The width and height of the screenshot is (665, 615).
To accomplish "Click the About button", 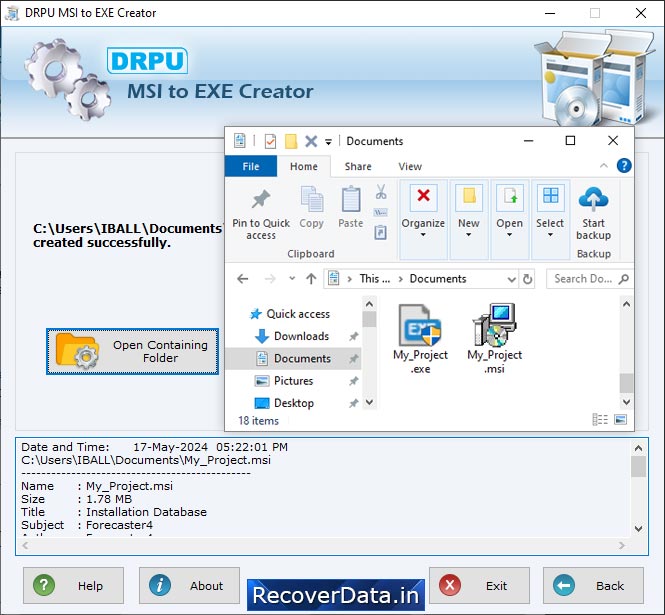I will [189, 586].
